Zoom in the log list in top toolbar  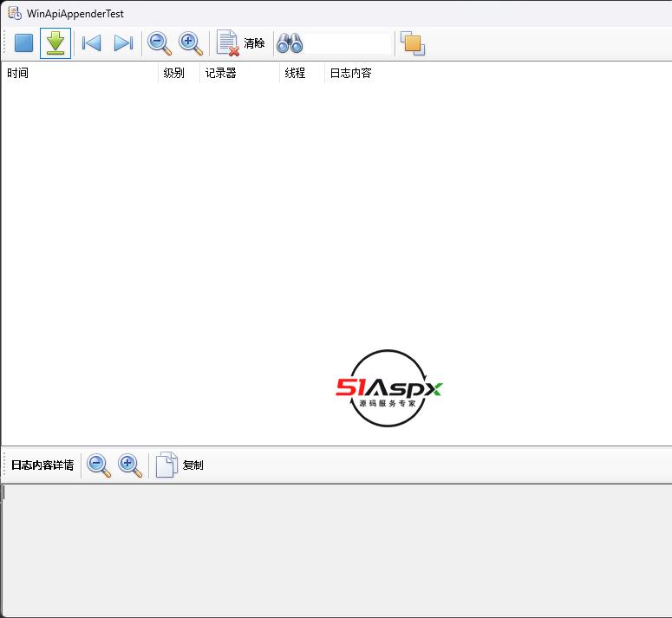[x=191, y=43]
